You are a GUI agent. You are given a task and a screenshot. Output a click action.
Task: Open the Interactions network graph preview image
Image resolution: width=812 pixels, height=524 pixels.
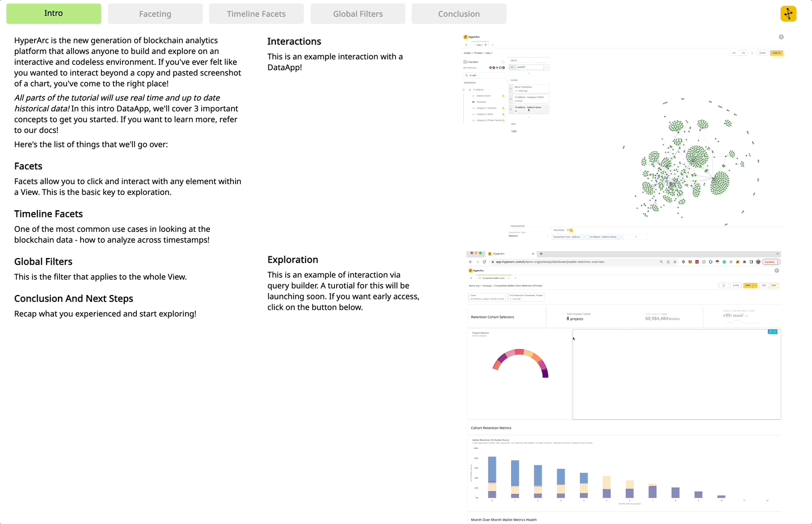tap(625, 136)
